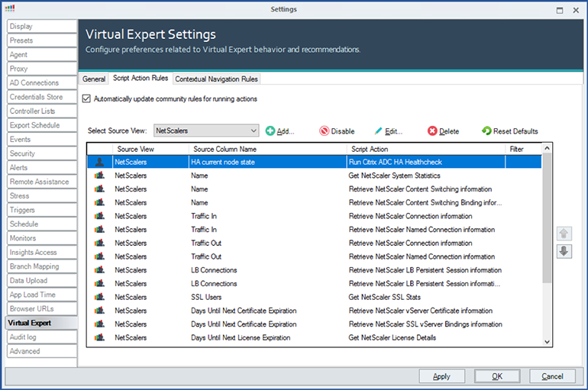
Task: Go to Browser URLs settings
Action: pos(42,308)
